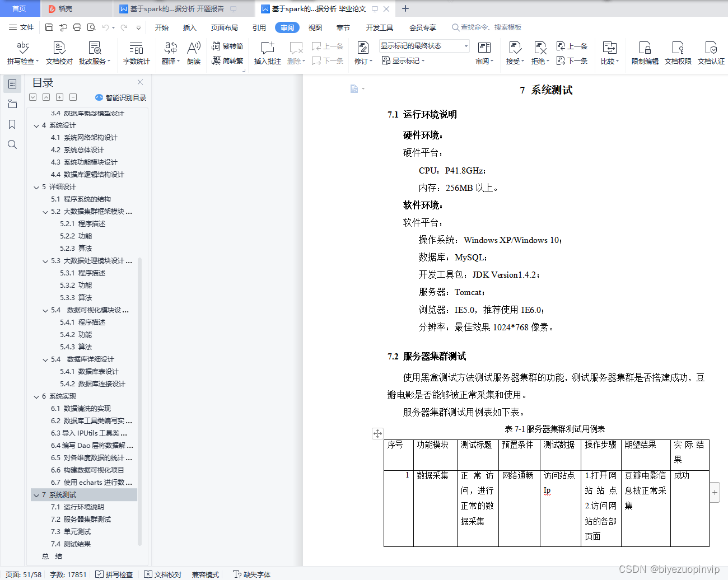Jump to 7.4 测试结果 in outline
The width and height of the screenshot is (728, 580).
[71, 544]
